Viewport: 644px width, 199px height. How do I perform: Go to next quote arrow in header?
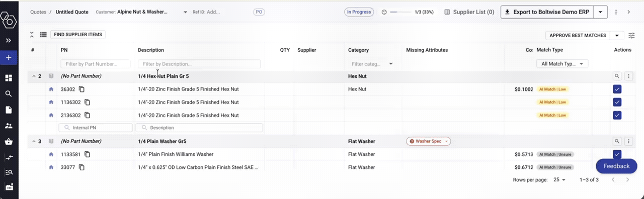click(628, 12)
